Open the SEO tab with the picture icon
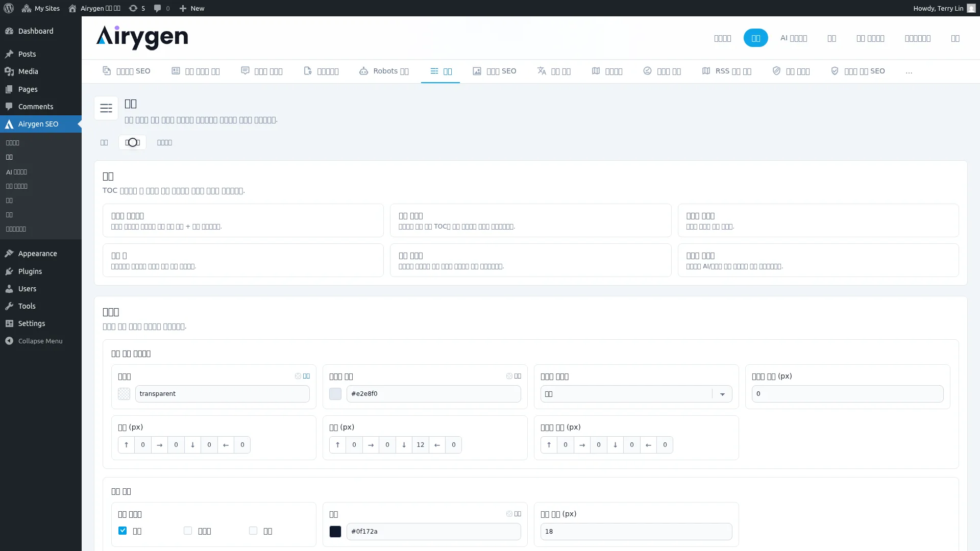Image resolution: width=980 pixels, height=551 pixels. pos(494,71)
